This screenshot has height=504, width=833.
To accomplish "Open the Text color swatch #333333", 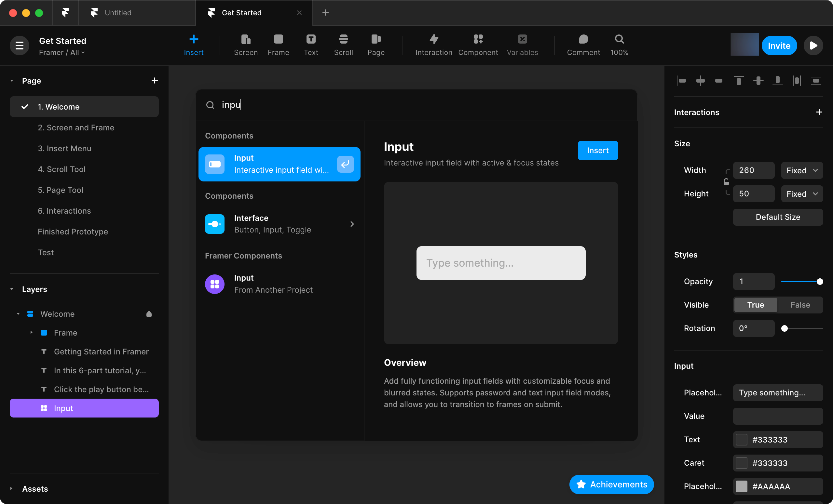I will coord(741,440).
